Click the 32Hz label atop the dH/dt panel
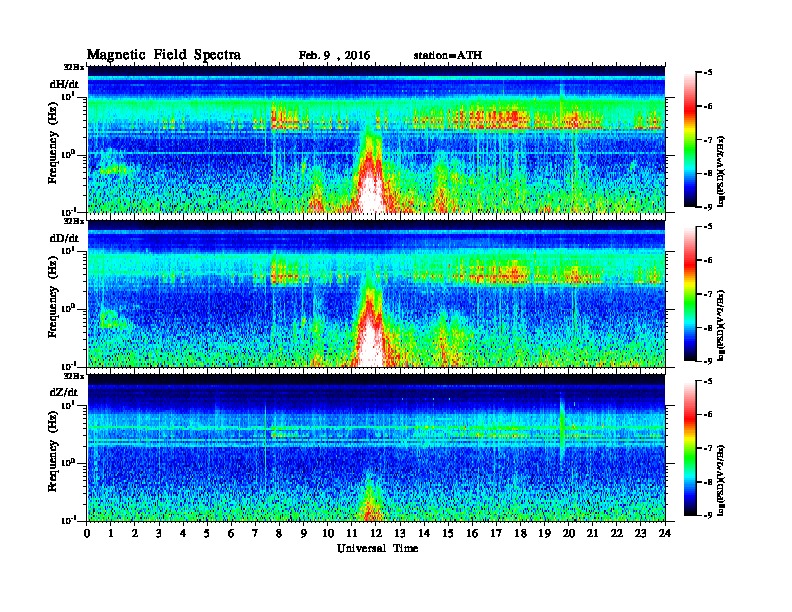792x612 pixels. coord(74,67)
